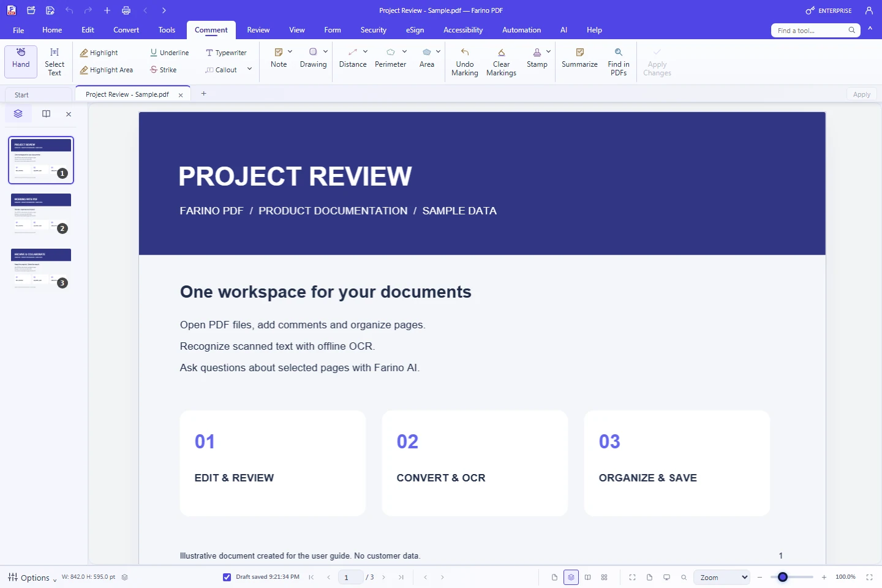Switch to the Security ribbon tab

[374, 30]
